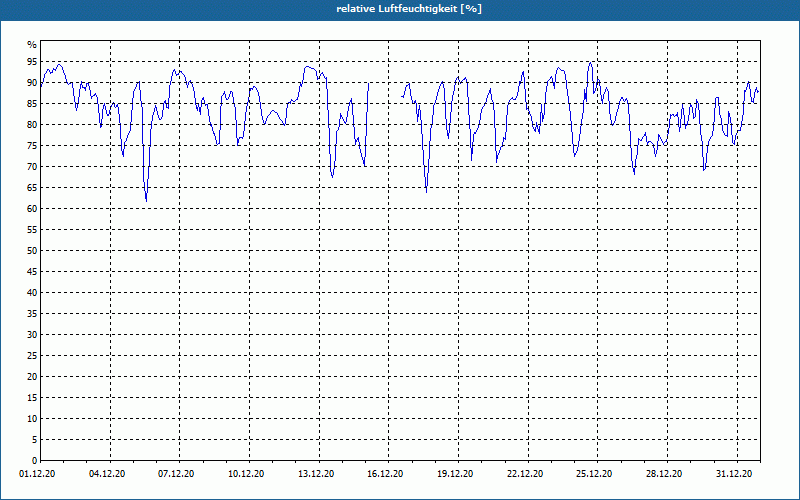800x500 pixels.
Task: Click the 40 y-axis value
Action: point(32,293)
